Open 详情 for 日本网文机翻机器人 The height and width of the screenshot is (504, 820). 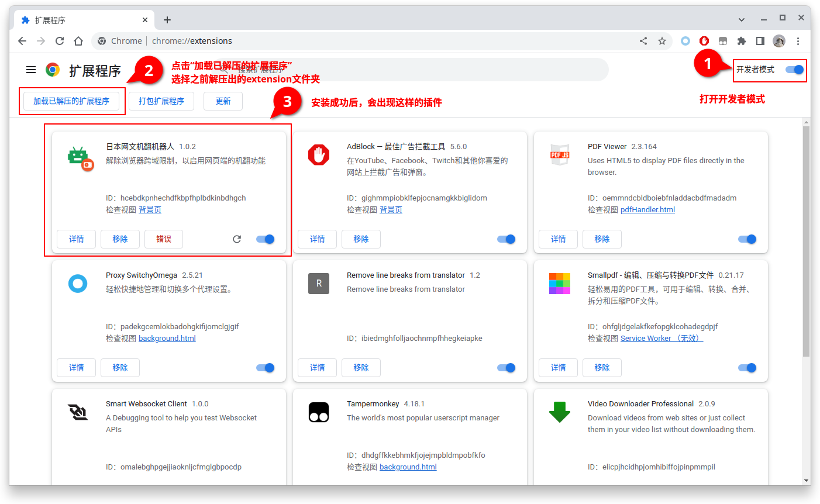pos(76,239)
